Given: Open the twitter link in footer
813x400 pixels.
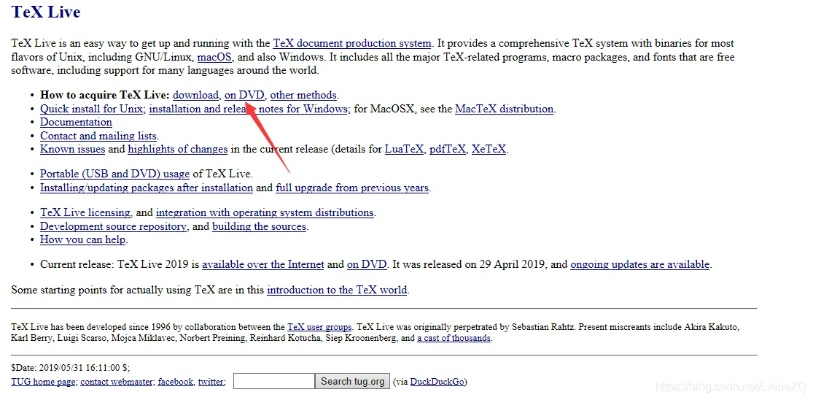Looking at the screenshot, I should point(211,382).
